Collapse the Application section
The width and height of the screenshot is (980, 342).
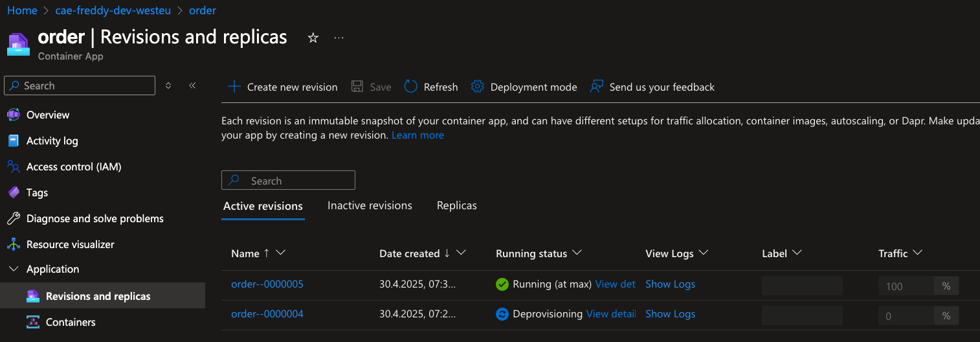14,269
